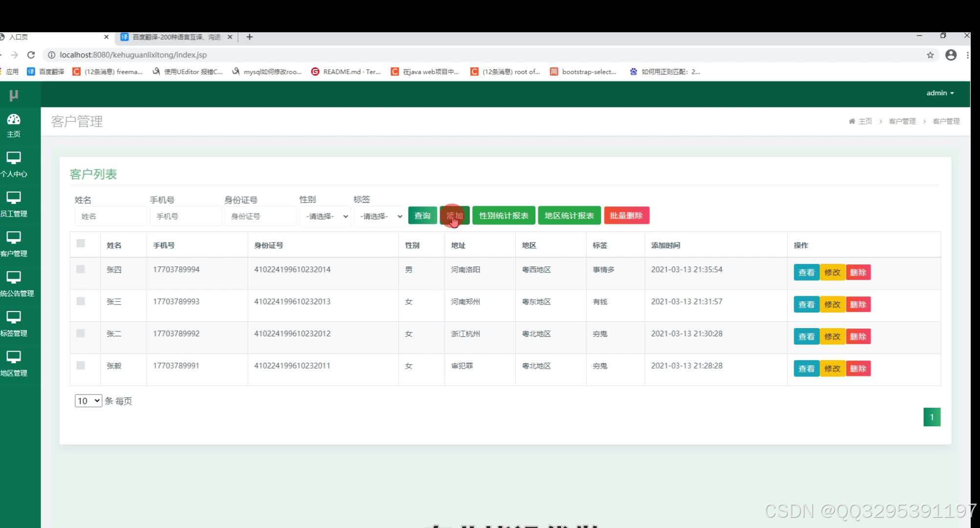The height and width of the screenshot is (528, 980).
Task: Open the 在java web项目中 bookmark
Action: coord(425,71)
